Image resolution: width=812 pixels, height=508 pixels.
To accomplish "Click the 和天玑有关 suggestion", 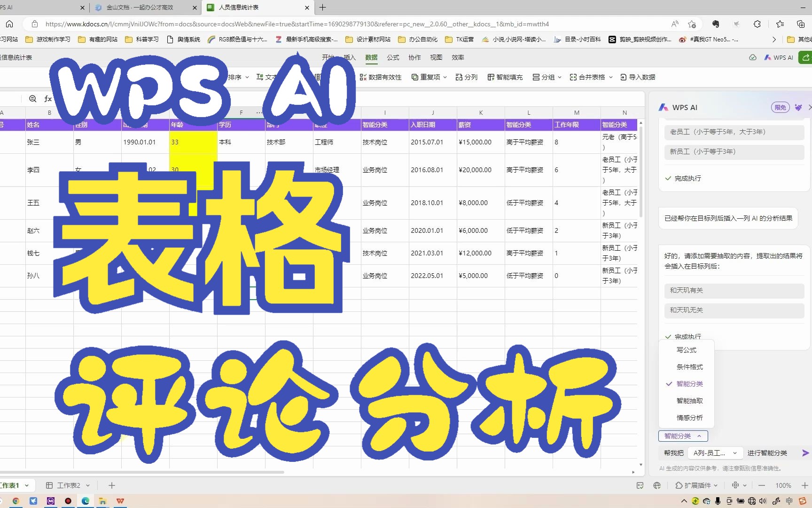I will [x=734, y=290].
